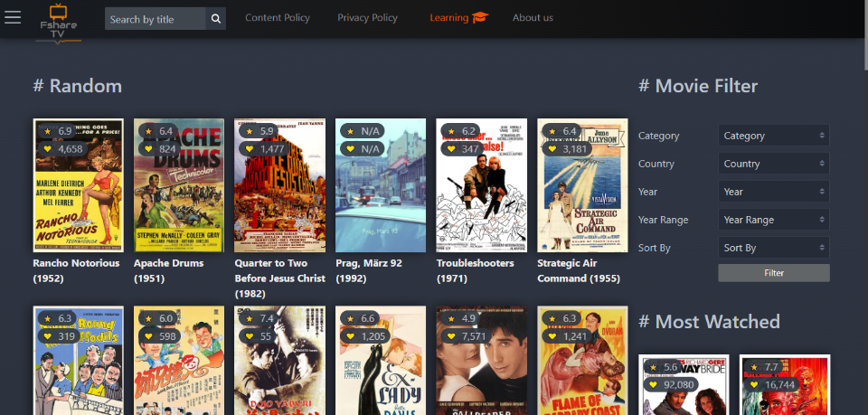
Task: Open the Category dropdown
Action: pos(773,136)
